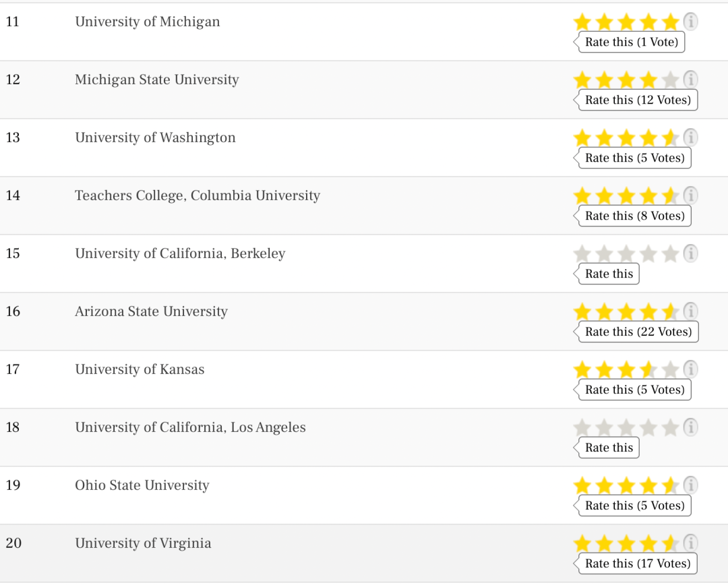
Task: Rate UCLA three stars
Action: [x=626, y=427]
